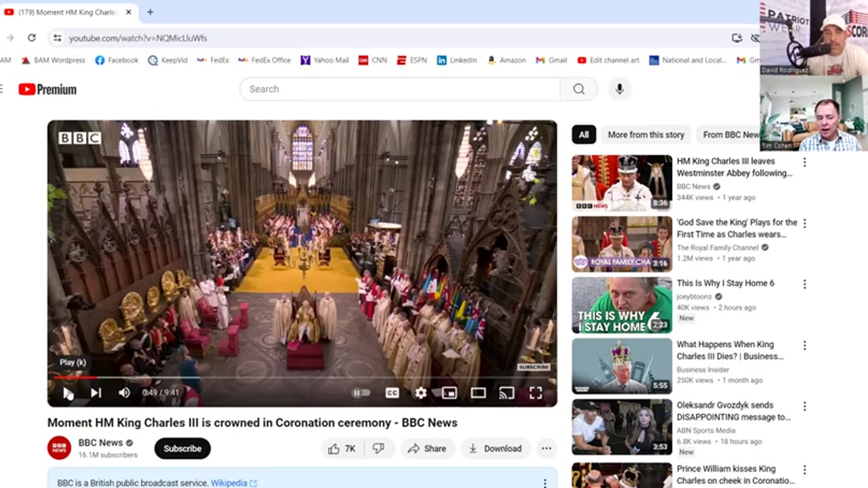
Task: Skip to next video with the Next button
Action: click(x=96, y=392)
